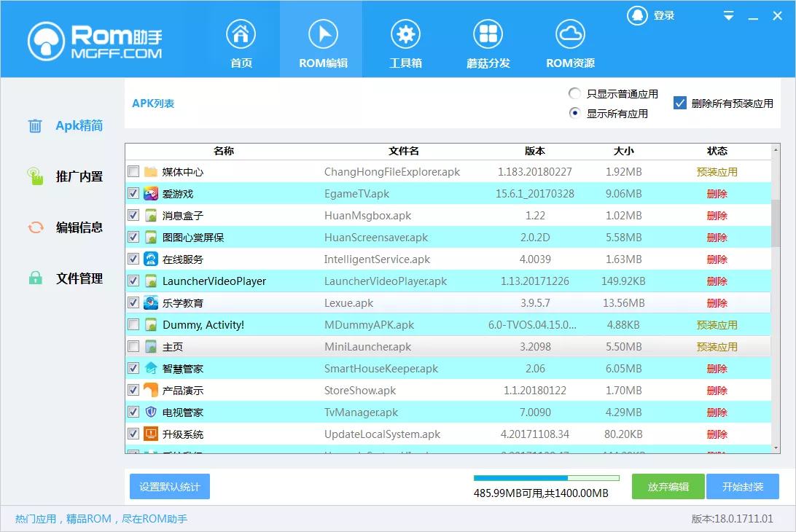Viewport: 796px width, 532px height.
Task: Click the QQ 登录 login icon
Action: (637, 15)
